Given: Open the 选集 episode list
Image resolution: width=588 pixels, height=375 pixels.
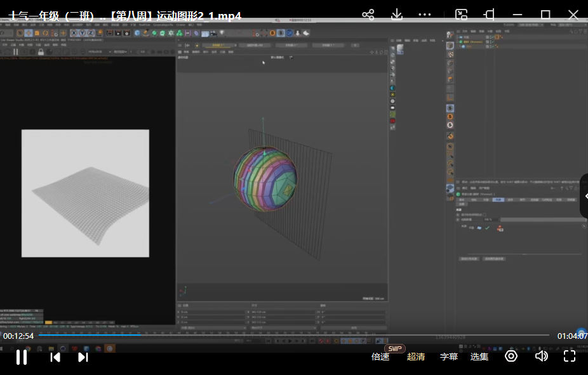Looking at the screenshot, I should coord(479,357).
